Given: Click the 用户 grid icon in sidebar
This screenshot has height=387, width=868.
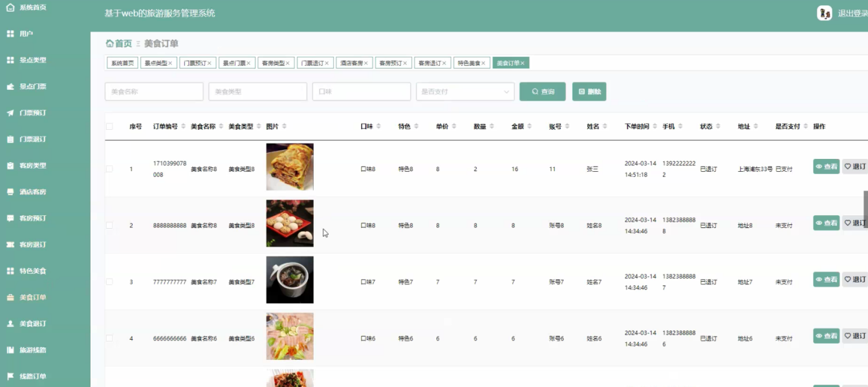Looking at the screenshot, I should tap(10, 34).
